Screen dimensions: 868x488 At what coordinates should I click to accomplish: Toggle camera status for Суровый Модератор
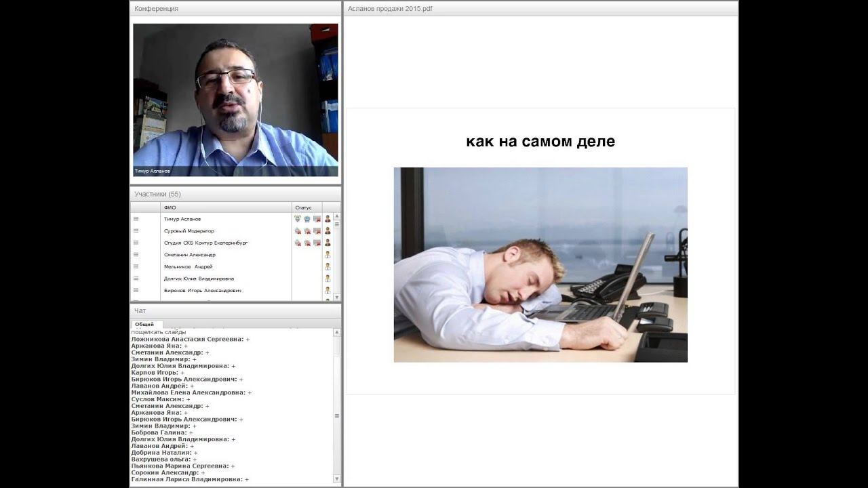click(x=307, y=231)
